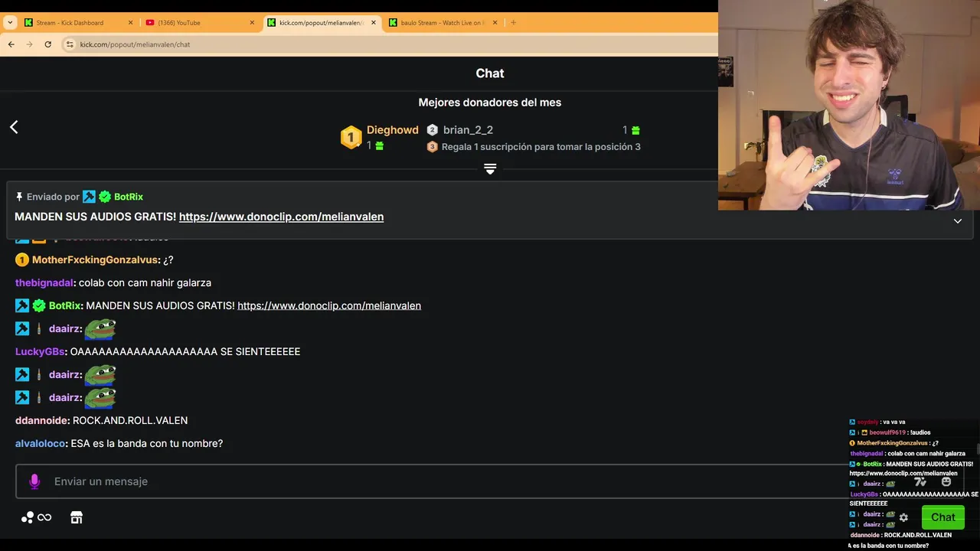Expand the browser tab search dropdown
Screen dimensions: 980x551
point(9,22)
